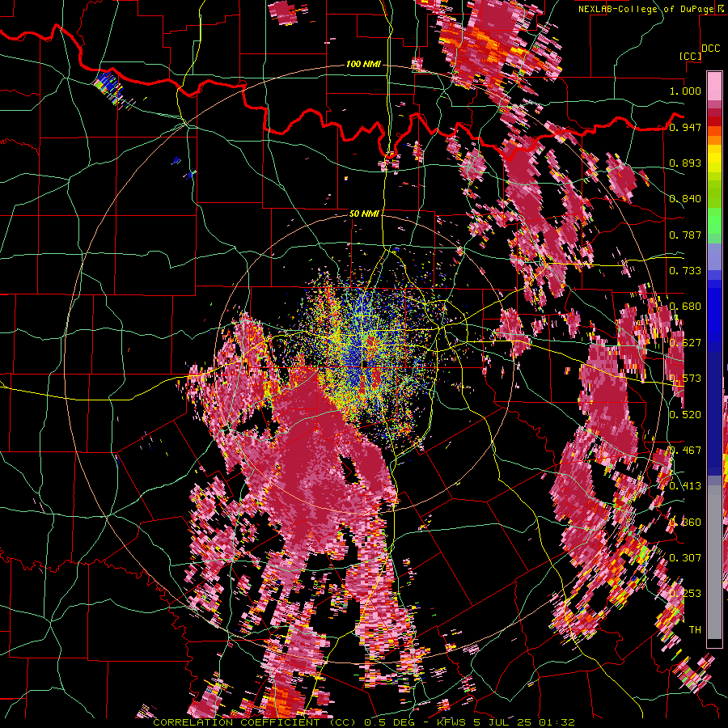Screen dimensions: 728x728
Task: Click the CORRELATION COEFFICIENT (CC) caption text
Action: point(255,722)
